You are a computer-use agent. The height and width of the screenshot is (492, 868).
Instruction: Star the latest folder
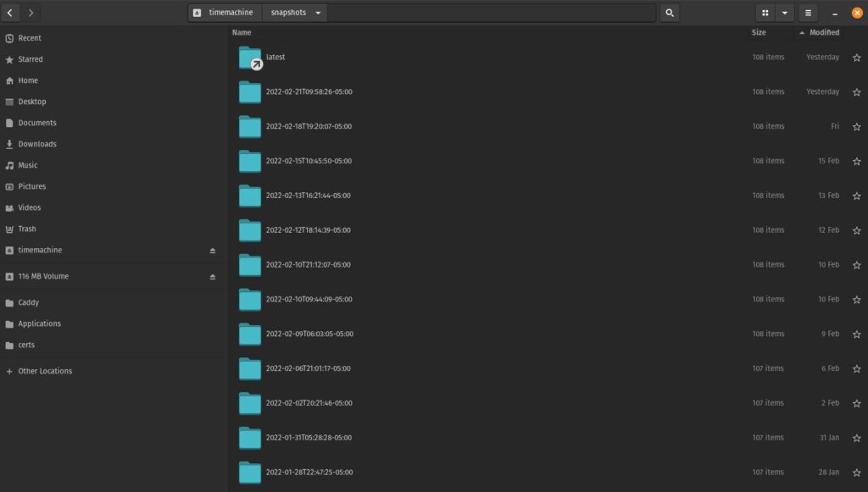click(x=856, y=58)
